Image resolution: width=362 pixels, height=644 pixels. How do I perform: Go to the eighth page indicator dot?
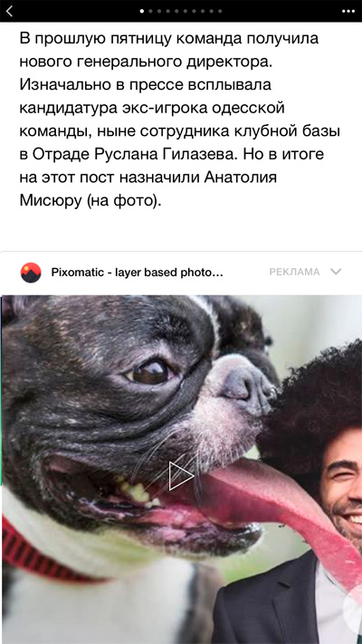click(203, 11)
